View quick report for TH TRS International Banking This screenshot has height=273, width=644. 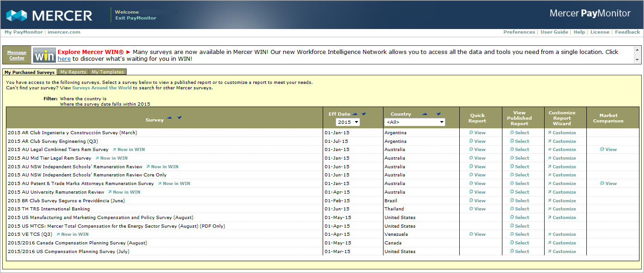(x=477, y=209)
